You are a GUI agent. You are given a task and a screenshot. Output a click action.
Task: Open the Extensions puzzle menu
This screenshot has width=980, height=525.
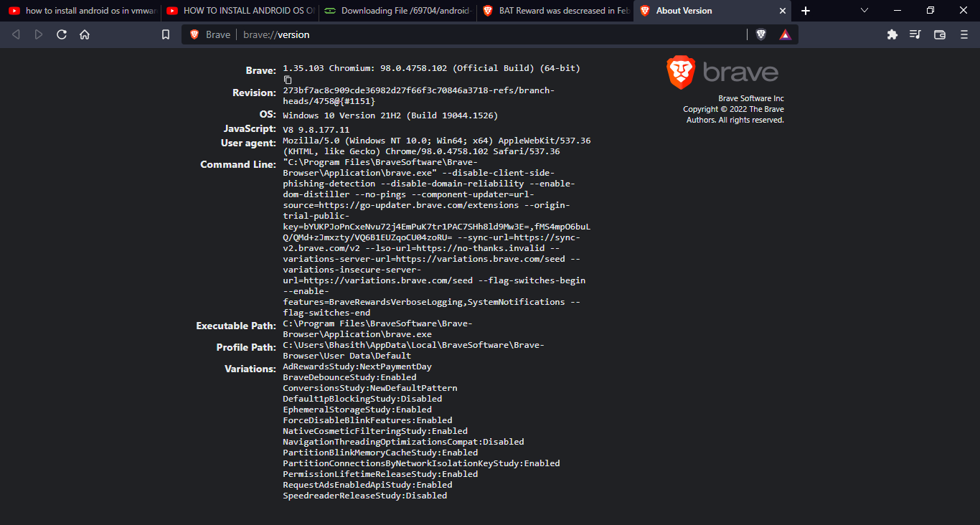click(892, 34)
